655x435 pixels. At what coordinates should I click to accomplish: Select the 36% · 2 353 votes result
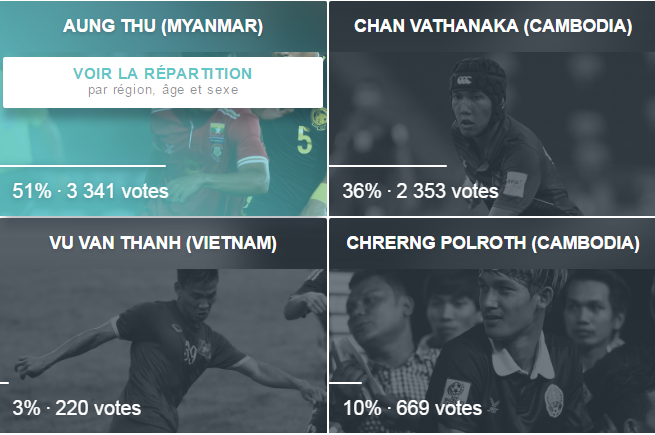[420, 191]
